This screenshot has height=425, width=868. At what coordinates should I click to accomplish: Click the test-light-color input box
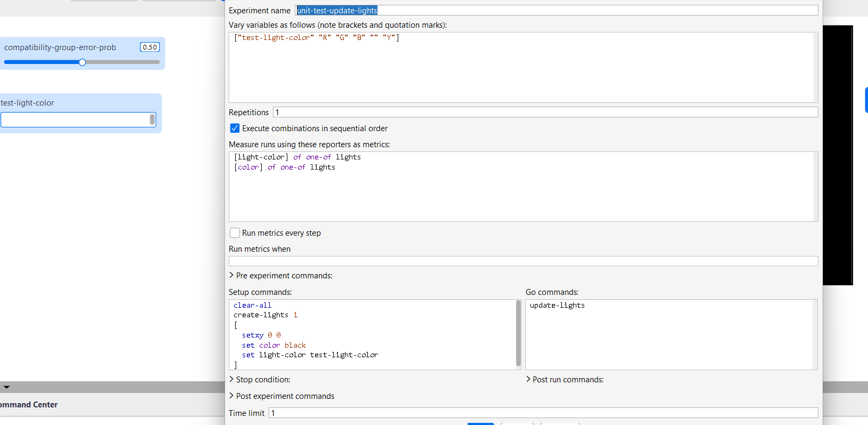[75, 120]
